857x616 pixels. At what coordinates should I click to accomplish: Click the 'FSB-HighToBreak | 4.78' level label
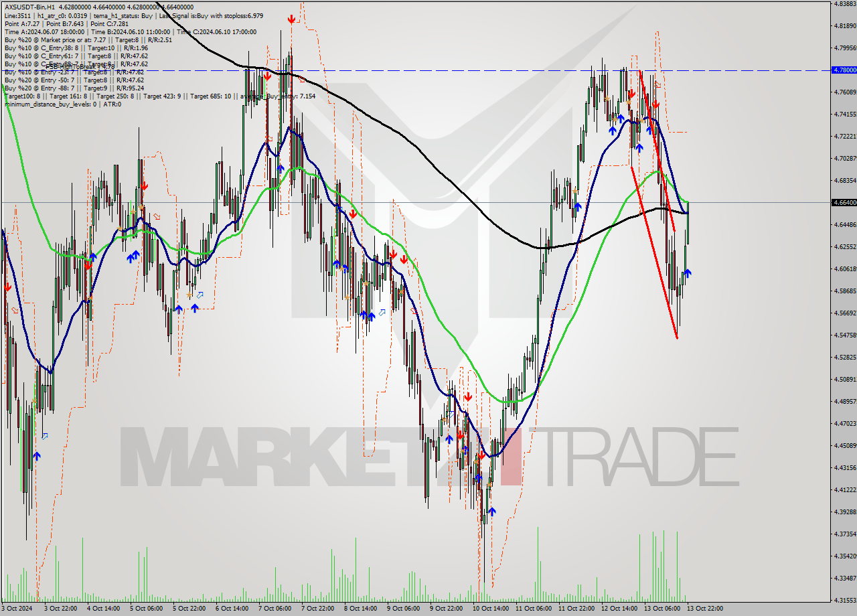pyautogui.click(x=80, y=66)
